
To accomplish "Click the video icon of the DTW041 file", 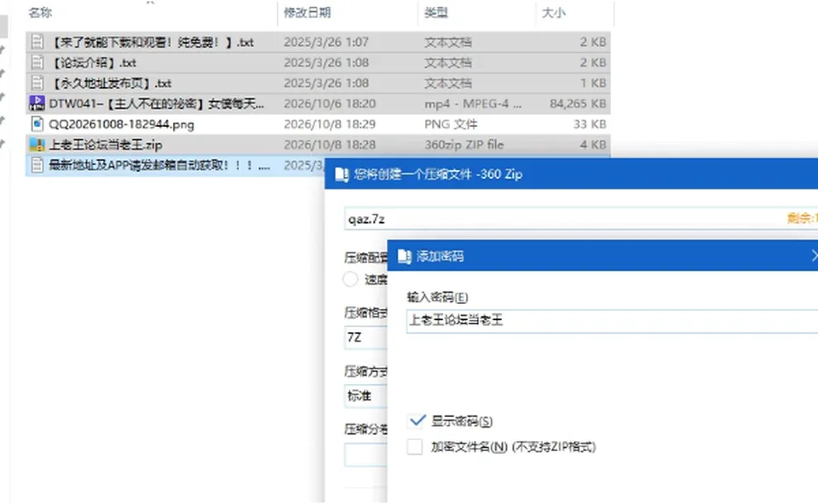I will tap(37, 103).
